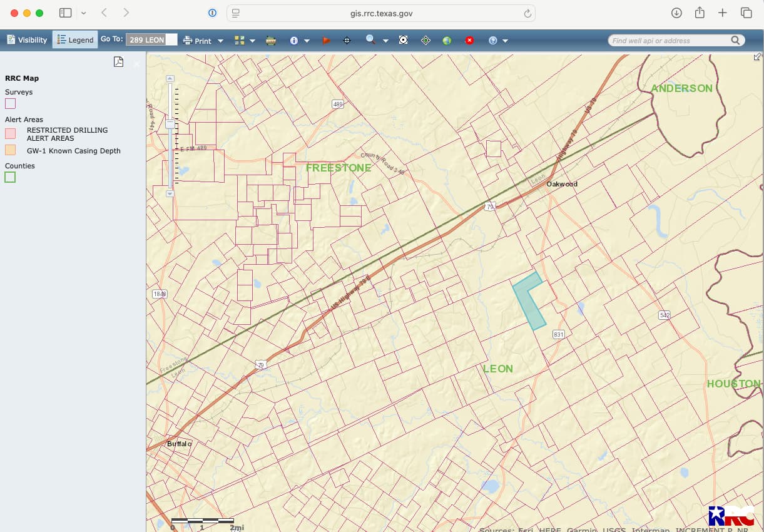Export legend using the PDF icon
The width and height of the screenshot is (764, 532).
click(x=118, y=61)
